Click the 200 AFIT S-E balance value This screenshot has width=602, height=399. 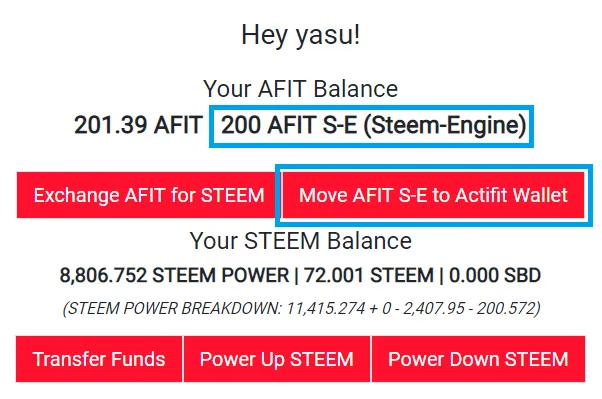(x=289, y=125)
